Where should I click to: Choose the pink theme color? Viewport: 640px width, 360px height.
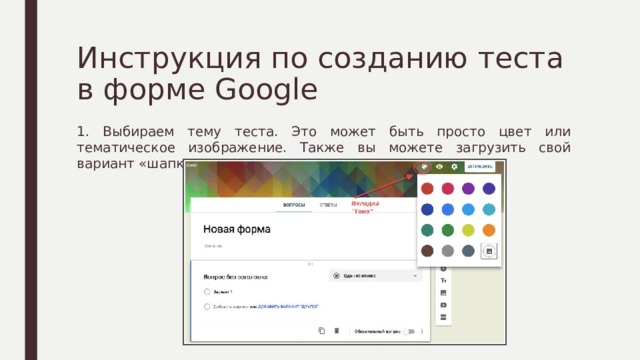click(447, 189)
